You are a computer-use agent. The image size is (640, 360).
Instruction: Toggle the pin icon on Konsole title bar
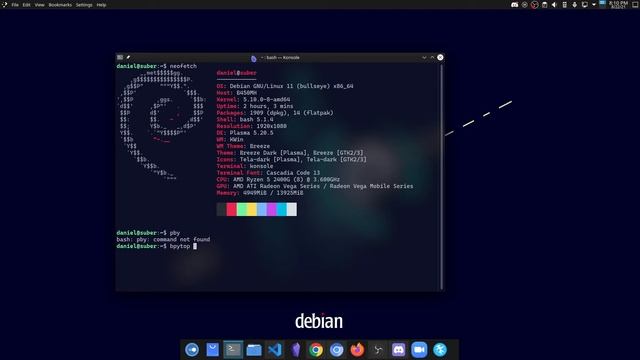pos(128,58)
